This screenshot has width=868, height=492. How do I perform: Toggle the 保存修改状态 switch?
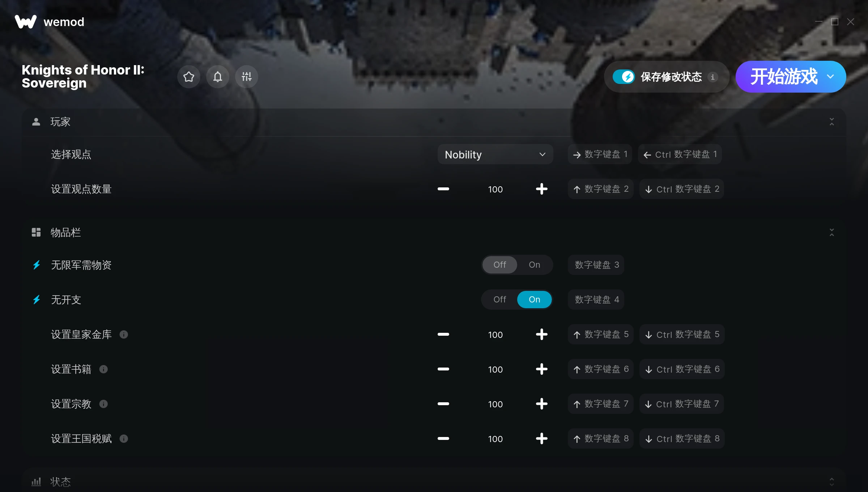pyautogui.click(x=624, y=77)
